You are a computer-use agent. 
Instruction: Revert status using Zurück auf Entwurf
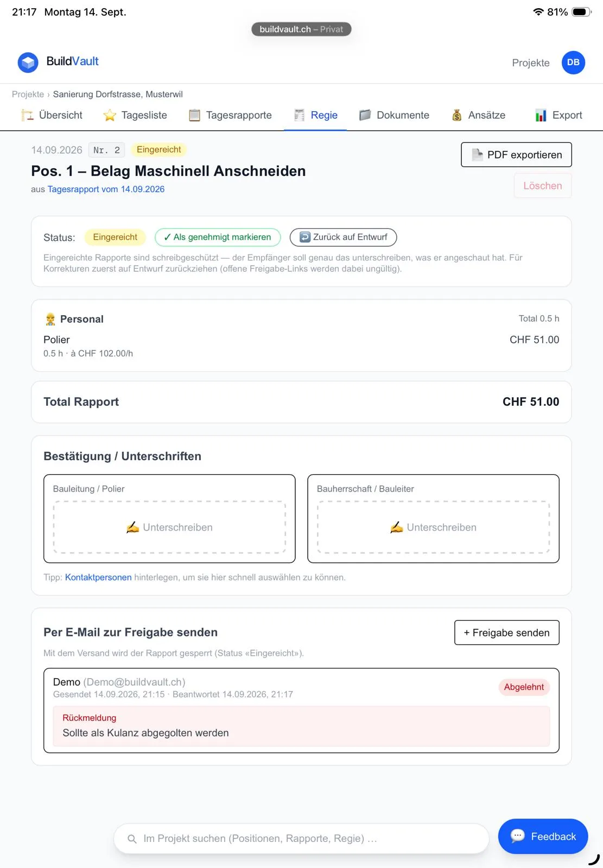[x=343, y=237]
